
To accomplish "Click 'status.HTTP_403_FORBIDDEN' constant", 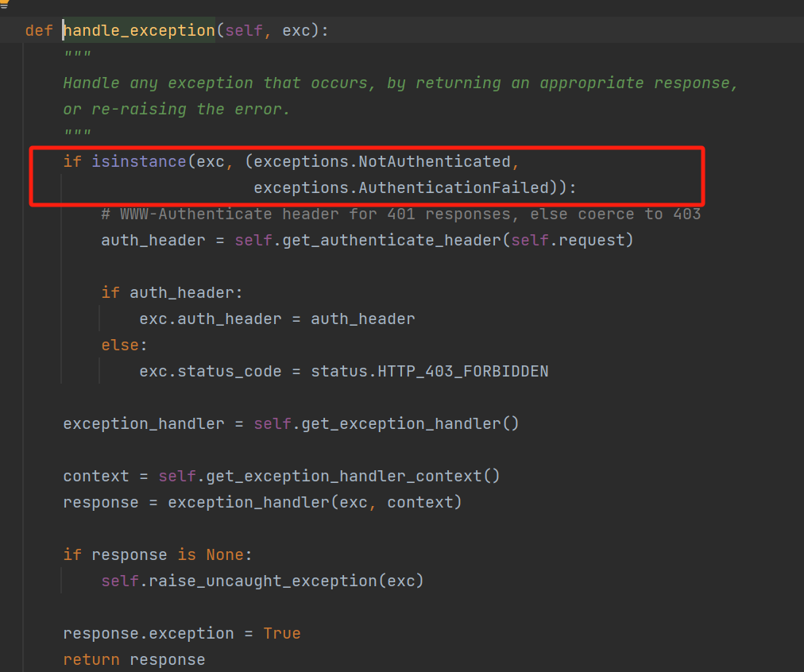I will click(x=430, y=372).
